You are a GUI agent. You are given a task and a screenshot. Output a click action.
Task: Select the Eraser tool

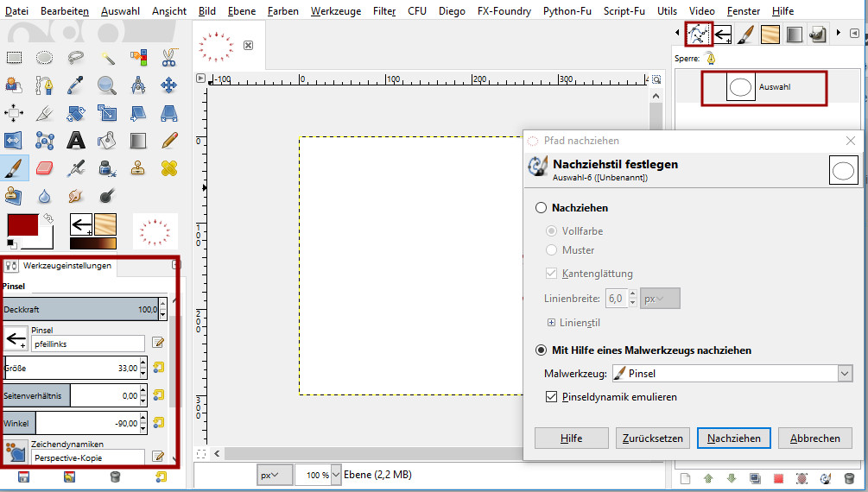click(x=44, y=167)
